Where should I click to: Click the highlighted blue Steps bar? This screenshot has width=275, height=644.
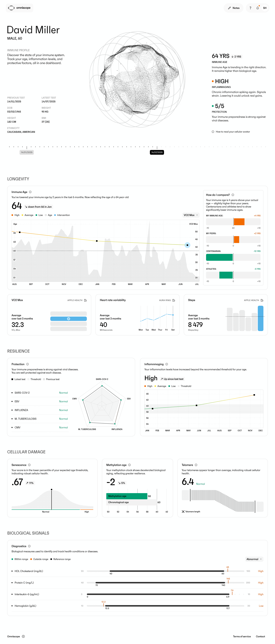261,318
